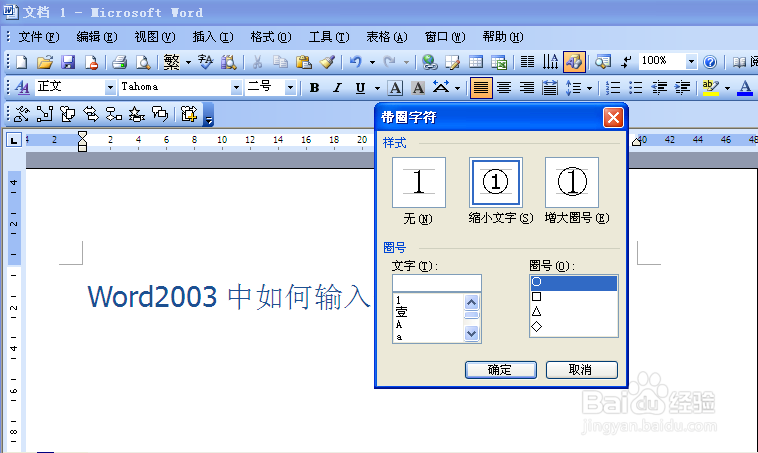Create a new blank document

pyautogui.click(x=22, y=62)
